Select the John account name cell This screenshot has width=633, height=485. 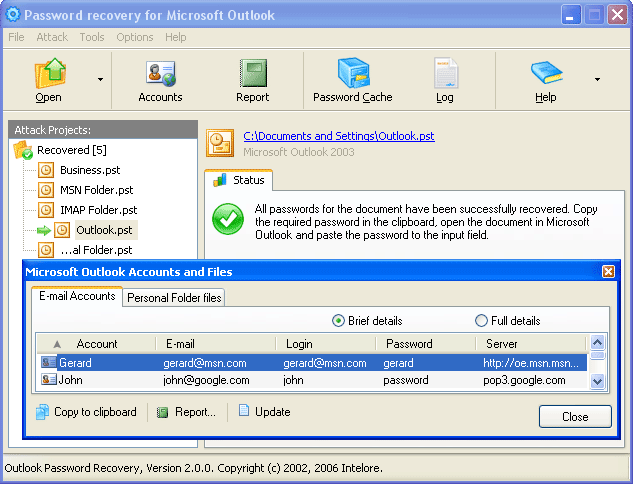pos(71,380)
